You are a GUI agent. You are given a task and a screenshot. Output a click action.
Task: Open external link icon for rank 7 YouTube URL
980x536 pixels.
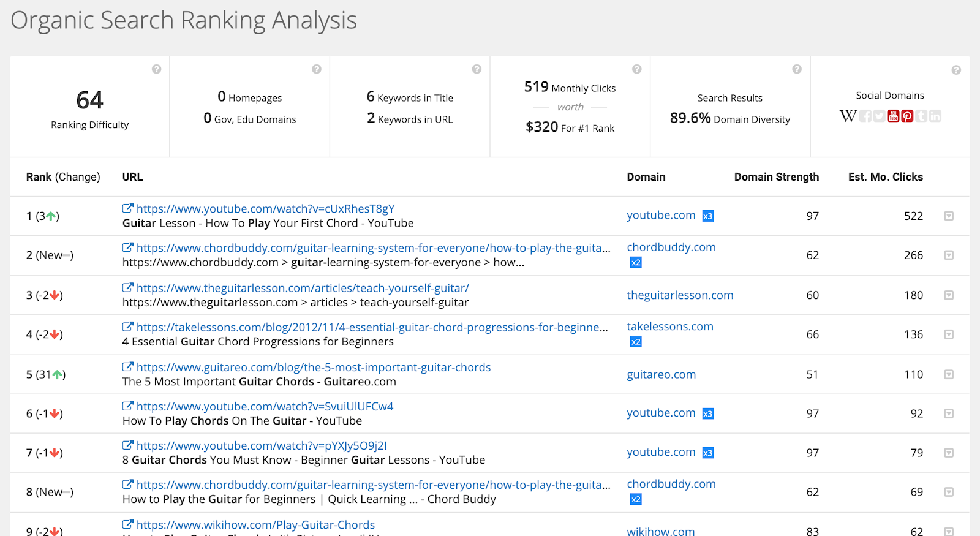127,445
